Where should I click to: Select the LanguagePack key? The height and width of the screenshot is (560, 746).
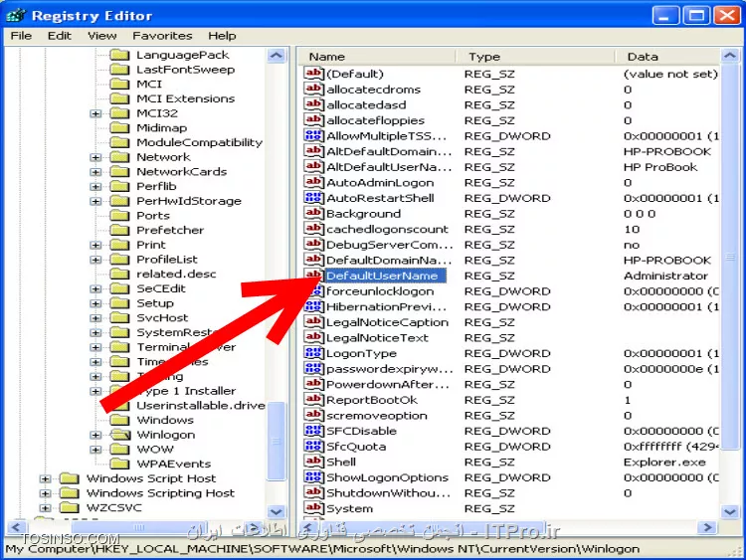(183, 55)
